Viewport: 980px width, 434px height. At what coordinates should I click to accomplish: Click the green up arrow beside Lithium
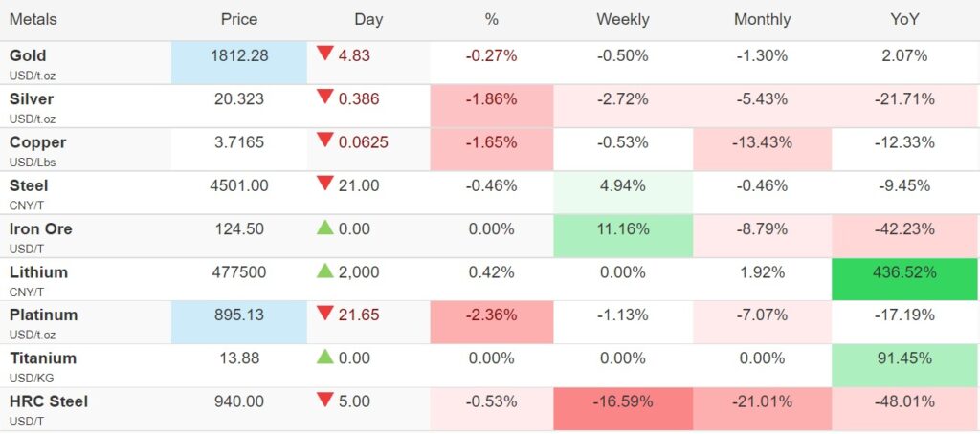tap(325, 271)
